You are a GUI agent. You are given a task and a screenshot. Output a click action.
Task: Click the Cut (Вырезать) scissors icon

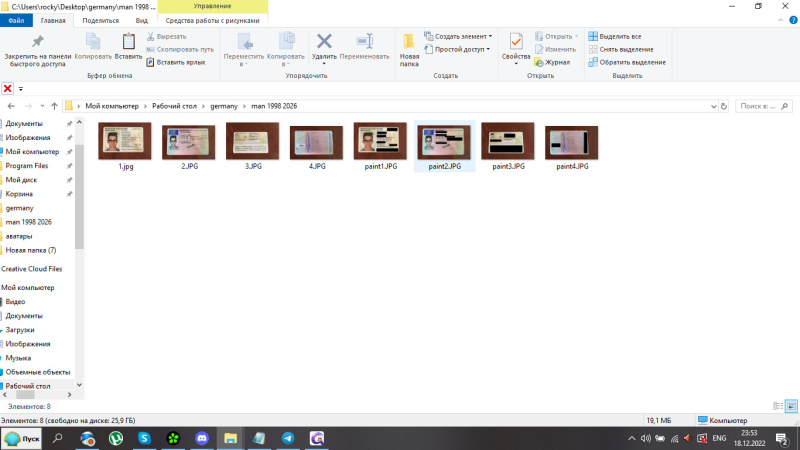coord(151,36)
